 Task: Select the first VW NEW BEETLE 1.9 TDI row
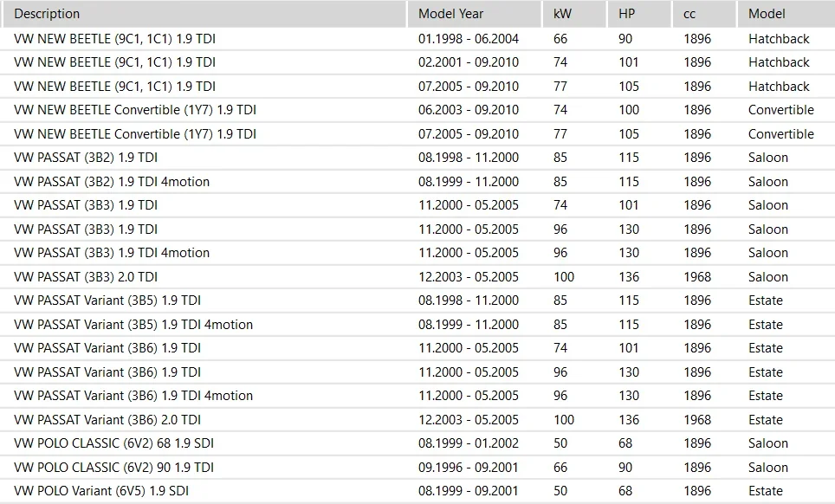pyautogui.click(x=417, y=39)
